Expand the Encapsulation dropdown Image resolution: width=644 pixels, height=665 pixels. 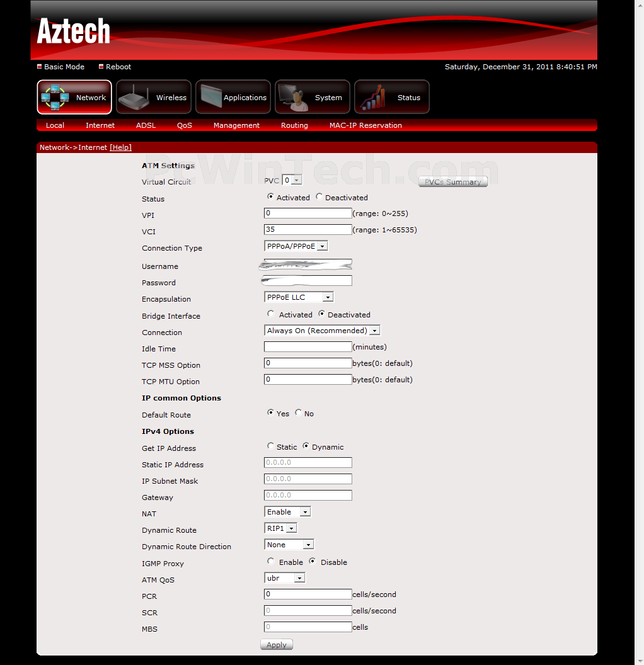(299, 297)
